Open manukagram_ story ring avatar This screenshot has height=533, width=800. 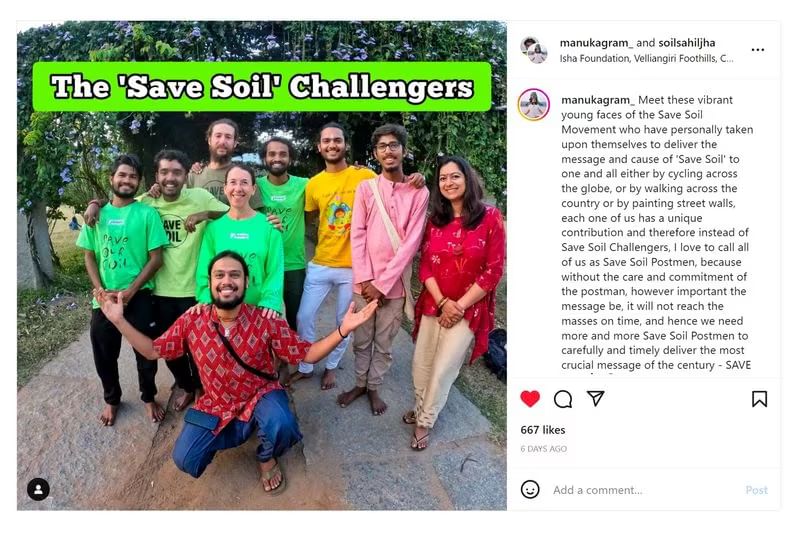pyautogui.click(x=534, y=105)
